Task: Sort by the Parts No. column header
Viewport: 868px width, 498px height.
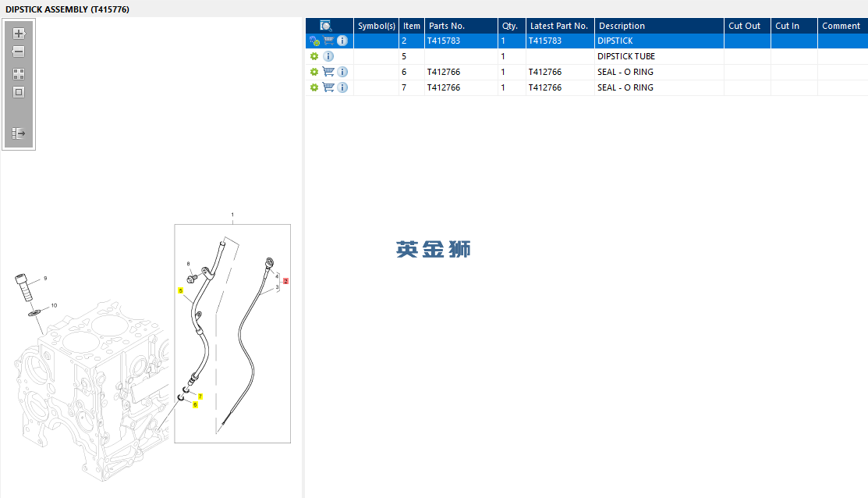Action: (x=461, y=26)
